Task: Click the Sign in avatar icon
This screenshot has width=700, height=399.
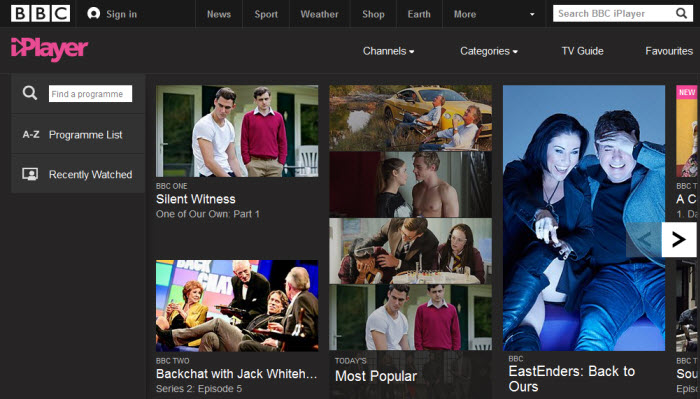Action: coord(93,14)
